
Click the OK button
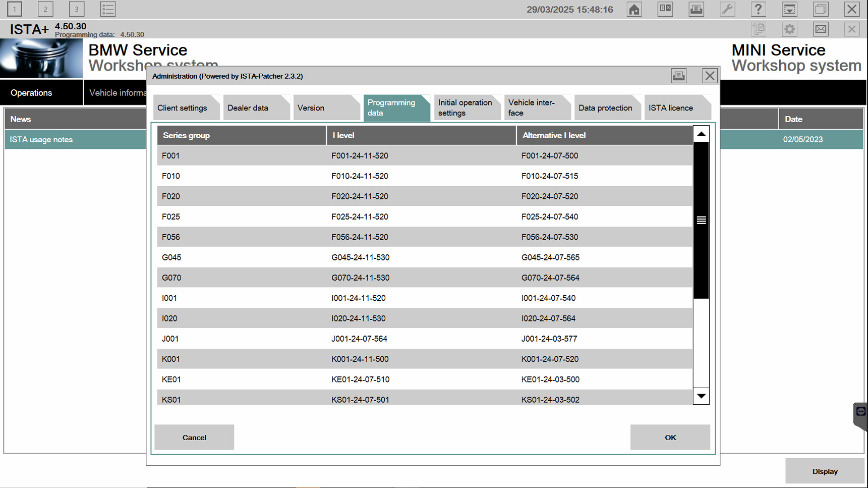670,437
